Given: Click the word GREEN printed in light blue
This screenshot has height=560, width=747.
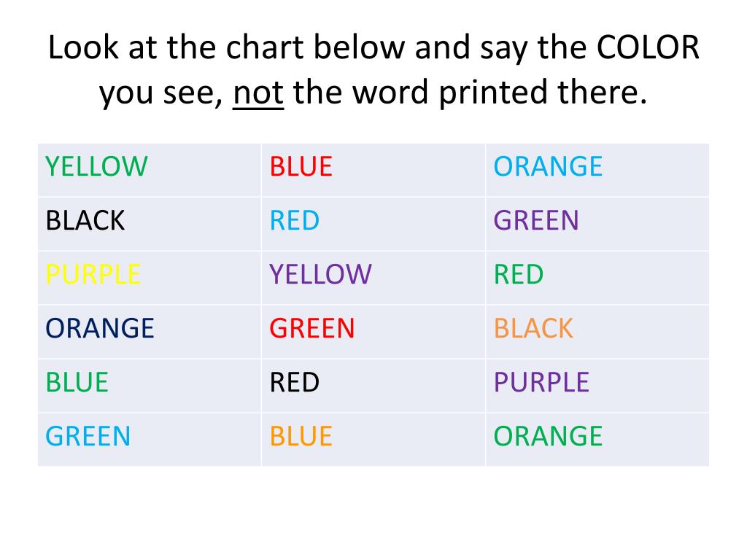Looking at the screenshot, I should [88, 436].
